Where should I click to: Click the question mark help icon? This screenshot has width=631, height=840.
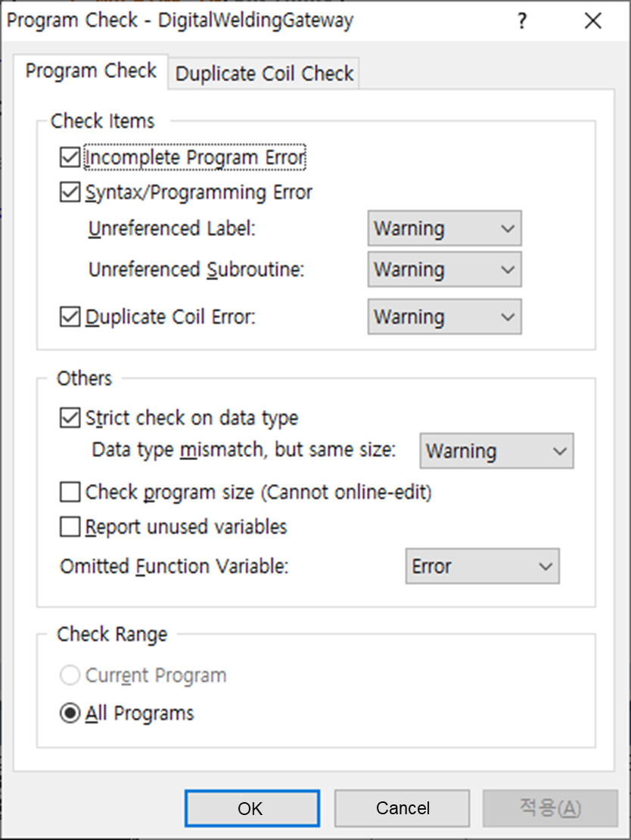pyautogui.click(x=522, y=21)
